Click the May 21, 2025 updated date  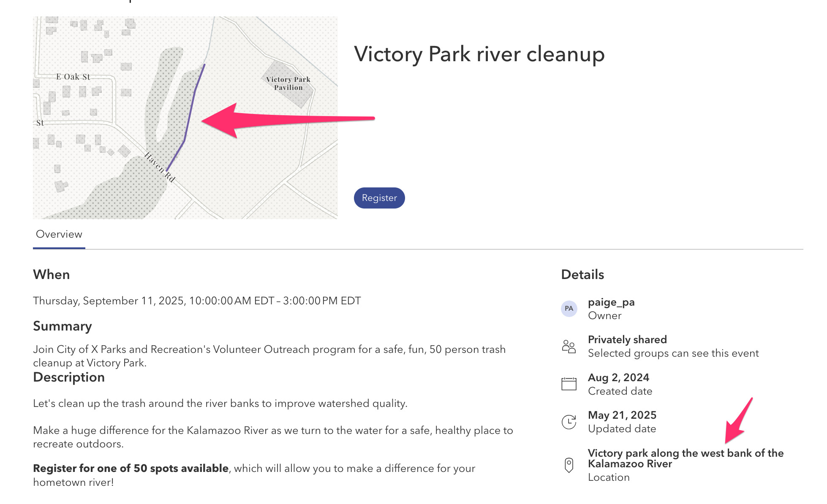coord(622,415)
